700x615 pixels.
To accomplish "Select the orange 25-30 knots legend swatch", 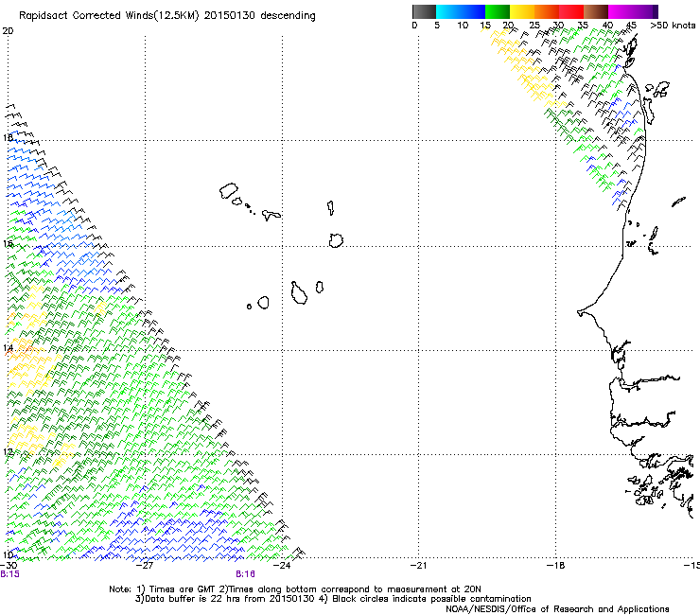I will [547, 11].
